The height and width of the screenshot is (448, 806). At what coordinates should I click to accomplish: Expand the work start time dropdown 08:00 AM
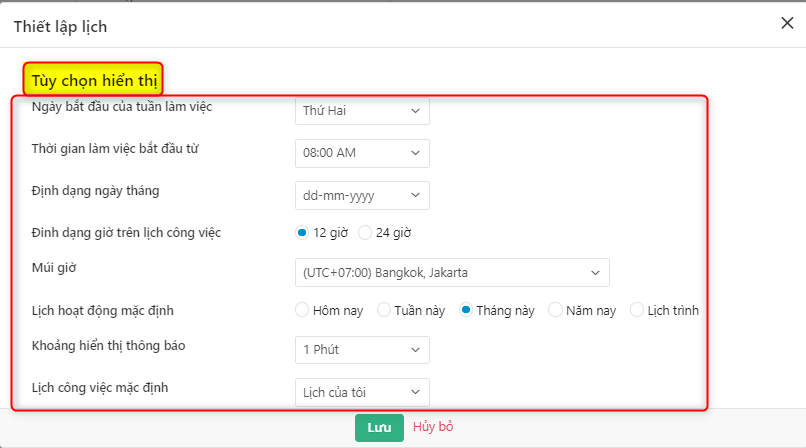(362, 153)
